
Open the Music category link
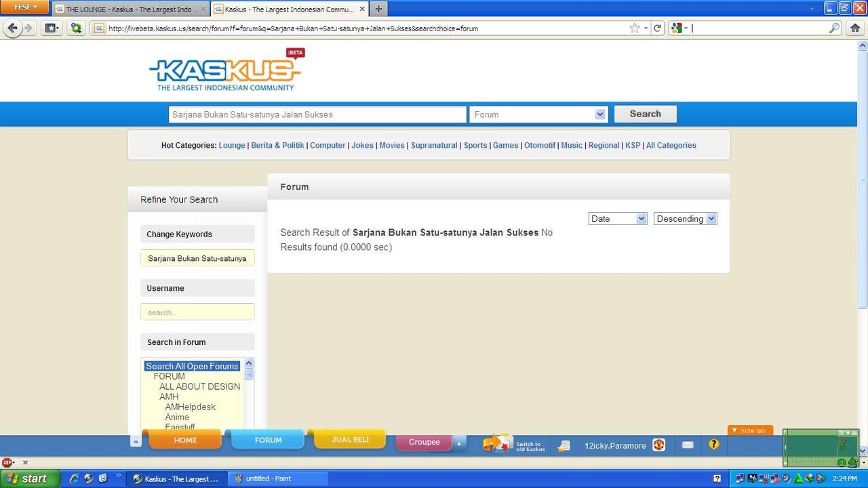click(572, 145)
